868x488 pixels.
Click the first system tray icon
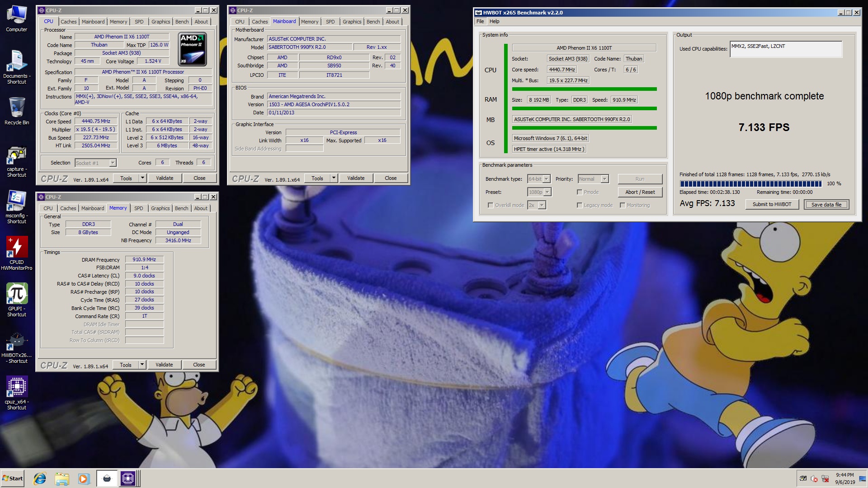click(x=803, y=479)
